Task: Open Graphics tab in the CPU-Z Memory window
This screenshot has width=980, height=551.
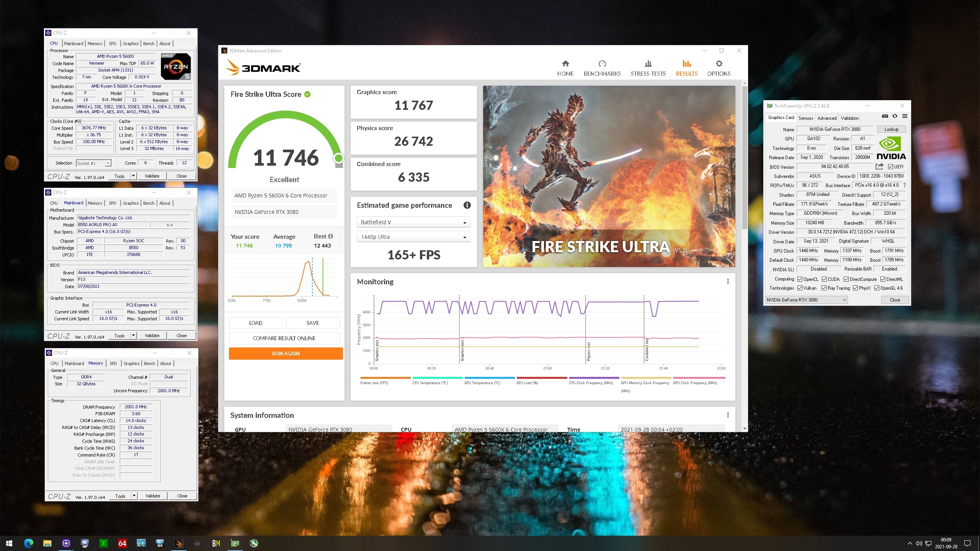Action: tap(131, 364)
